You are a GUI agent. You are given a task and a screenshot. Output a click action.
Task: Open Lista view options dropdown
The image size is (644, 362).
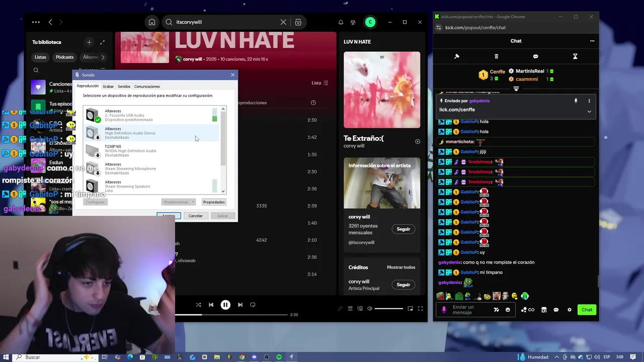(x=319, y=83)
